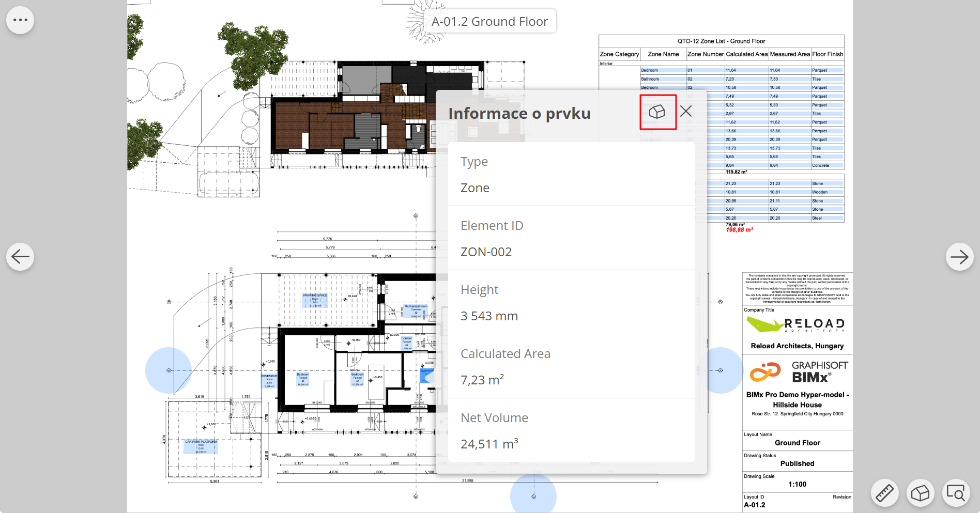
Task: Click the Zone Number column header
Action: click(706, 54)
